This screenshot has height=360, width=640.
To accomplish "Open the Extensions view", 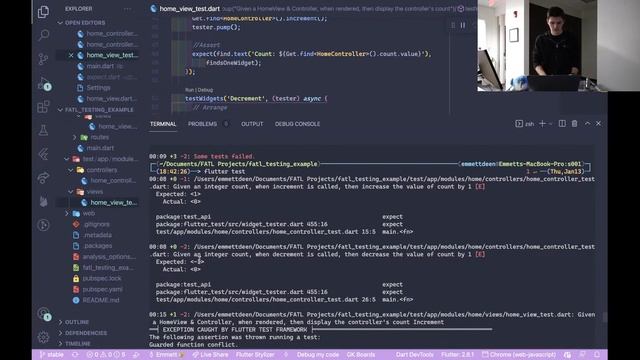I will tap(43, 107).
